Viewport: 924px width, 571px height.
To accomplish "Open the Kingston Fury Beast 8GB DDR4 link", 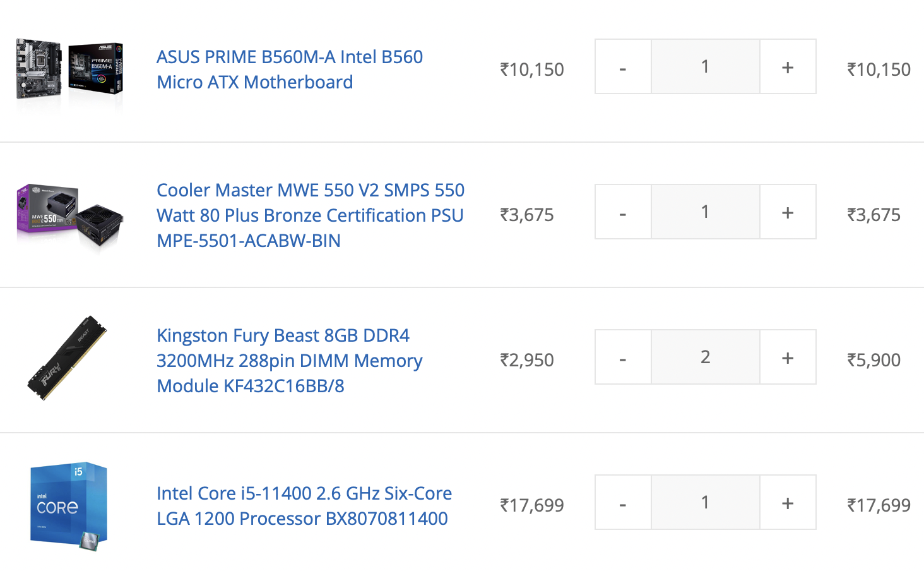I will pyautogui.click(x=290, y=361).
